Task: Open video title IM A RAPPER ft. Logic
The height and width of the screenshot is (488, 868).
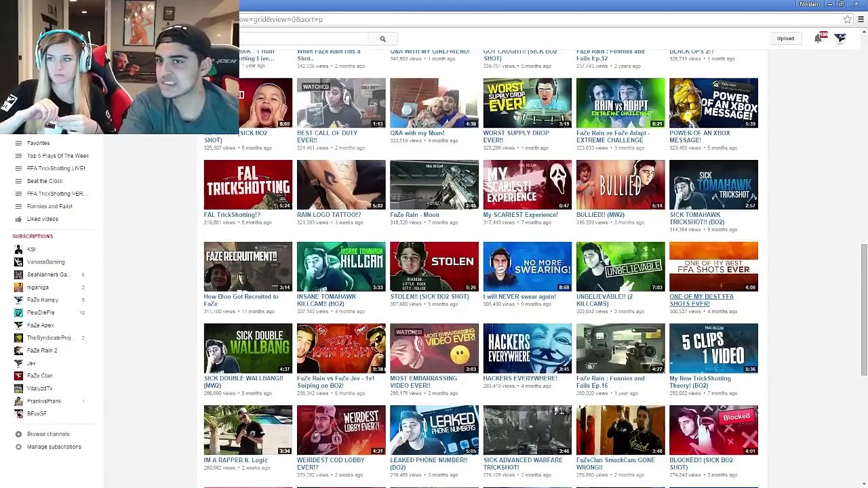Action: coord(235,460)
